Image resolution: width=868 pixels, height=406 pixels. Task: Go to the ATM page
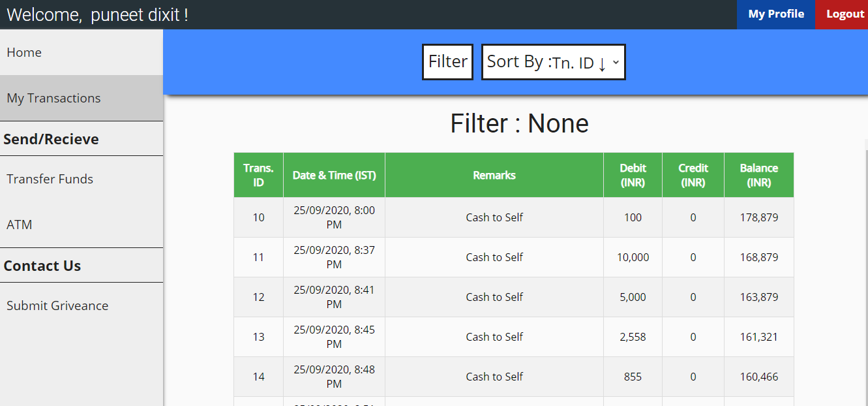coord(19,225)
